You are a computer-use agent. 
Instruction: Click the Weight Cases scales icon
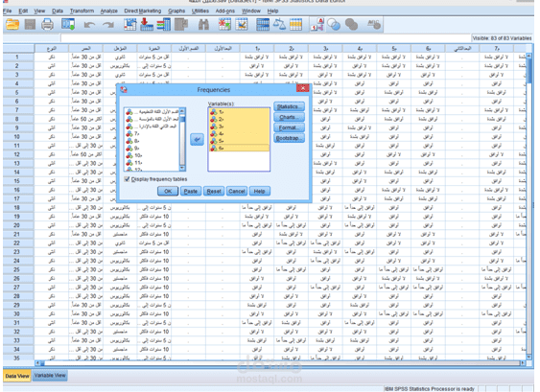(279, 25)
